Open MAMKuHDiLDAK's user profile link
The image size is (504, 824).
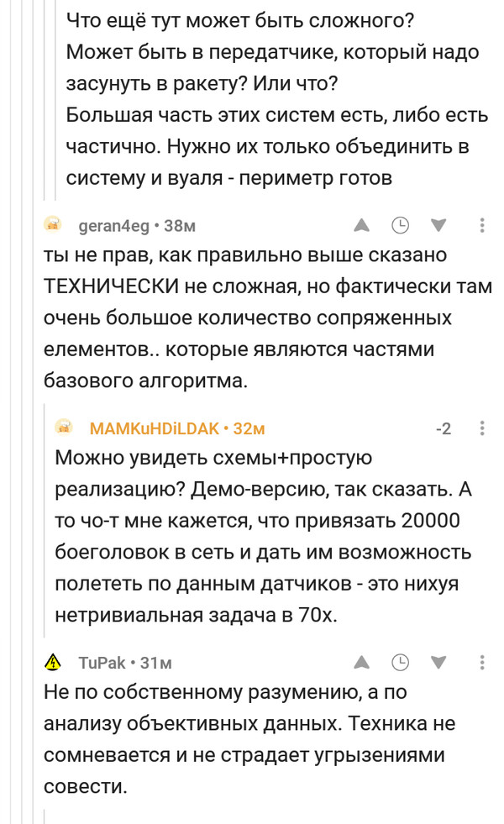[154, 428]
